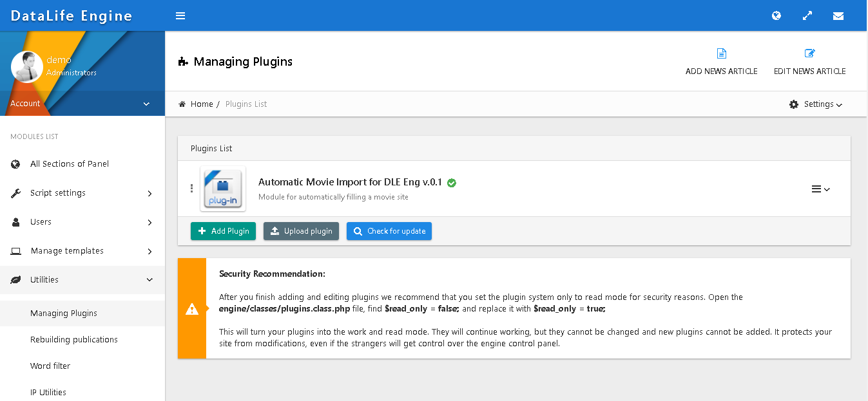Click the user icon next to Users
The height and width of the screenshot is (401, 868).
16,222
